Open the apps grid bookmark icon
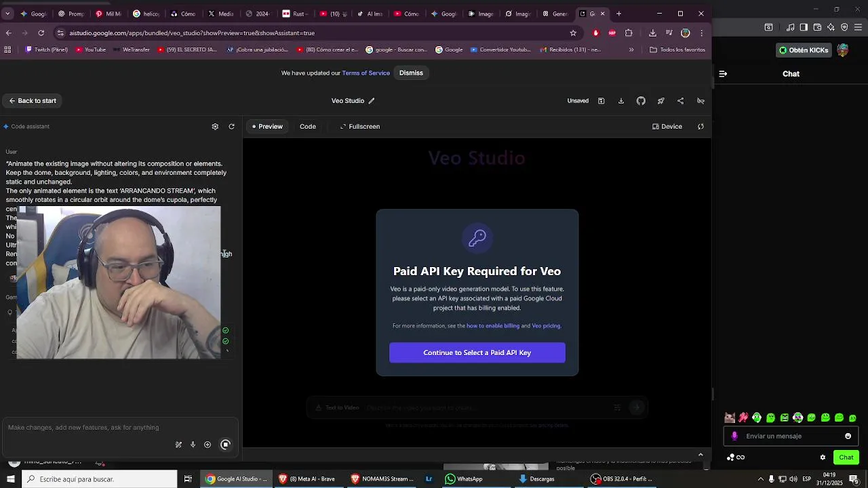 click(7, 49)
